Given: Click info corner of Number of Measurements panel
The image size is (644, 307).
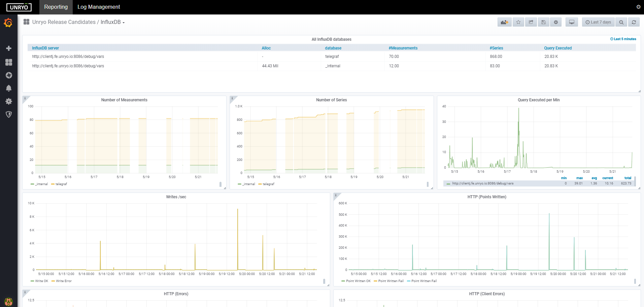Looking at the screenshot, I should (25, 98).
